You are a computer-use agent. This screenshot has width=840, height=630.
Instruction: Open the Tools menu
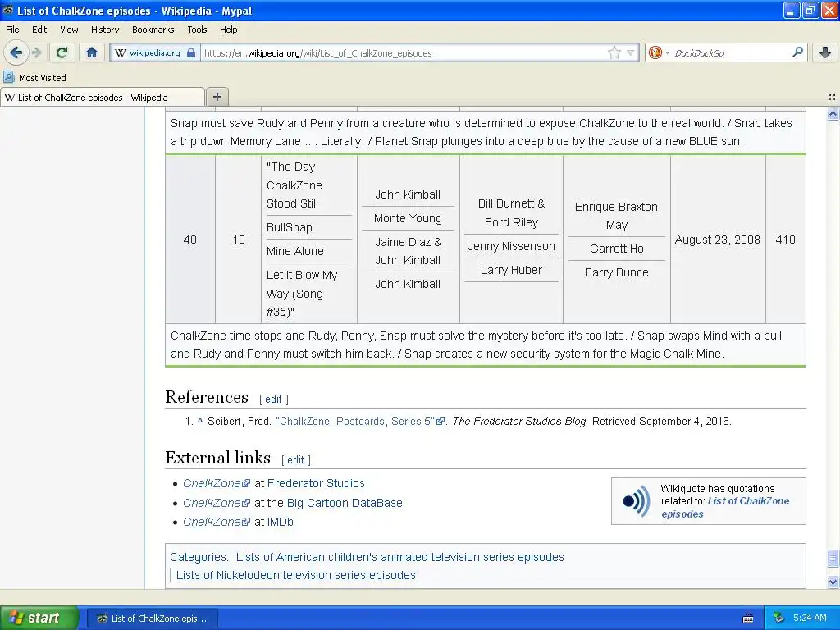pyautogui.click(x=197, y=30)
